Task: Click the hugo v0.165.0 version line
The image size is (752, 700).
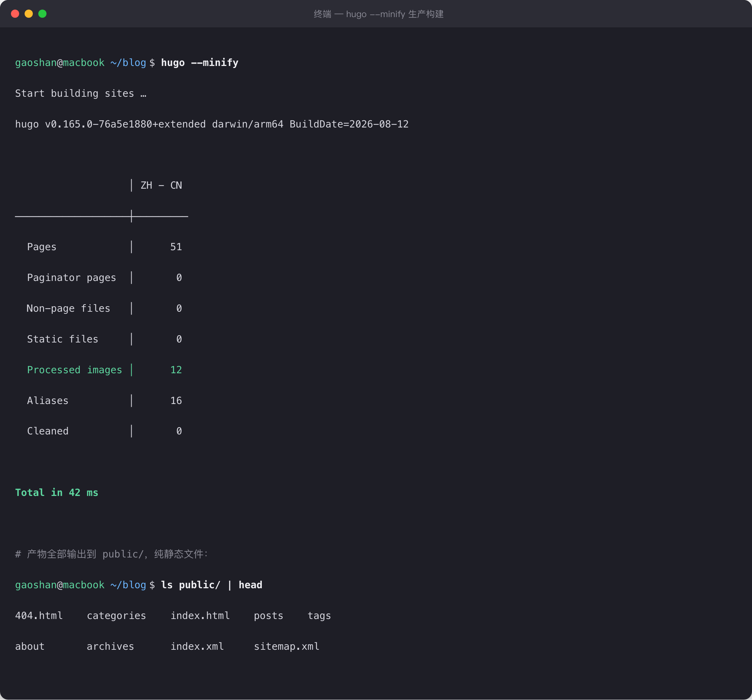Action: tap(212, 124)
